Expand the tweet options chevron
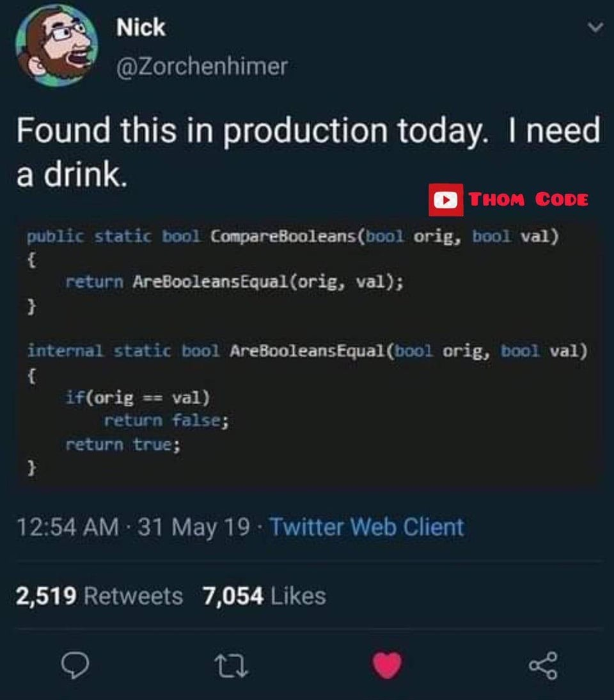The height and width of the screenshot is (700, 614). 595,28
